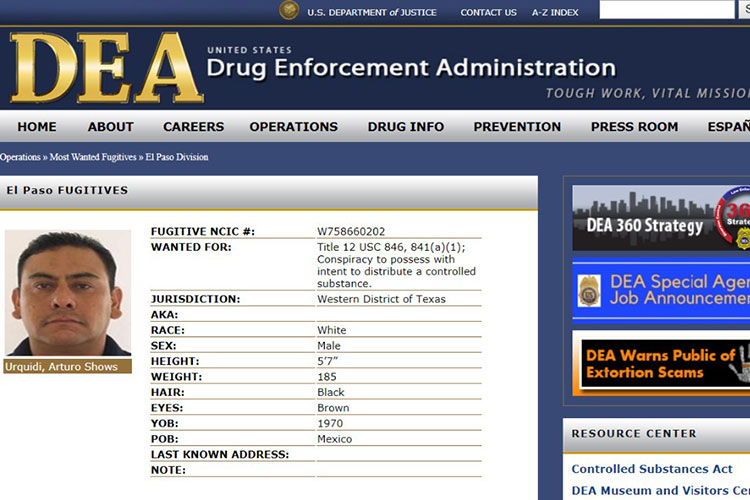This screenshot has width=750, height=500.
Task: Click the Department of Justice seal icon
Action: point(289,10)
